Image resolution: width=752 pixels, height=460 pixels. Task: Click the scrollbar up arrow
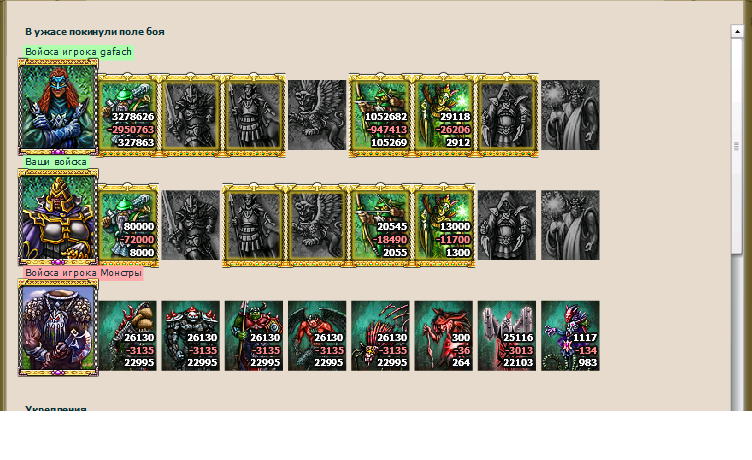(x=737, y=31)
